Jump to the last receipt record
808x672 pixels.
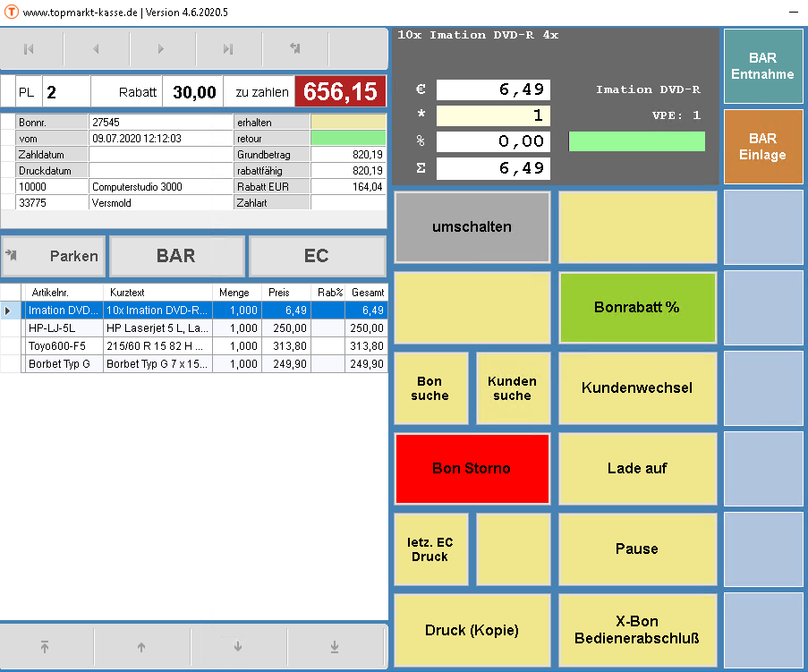pos(228,49)
